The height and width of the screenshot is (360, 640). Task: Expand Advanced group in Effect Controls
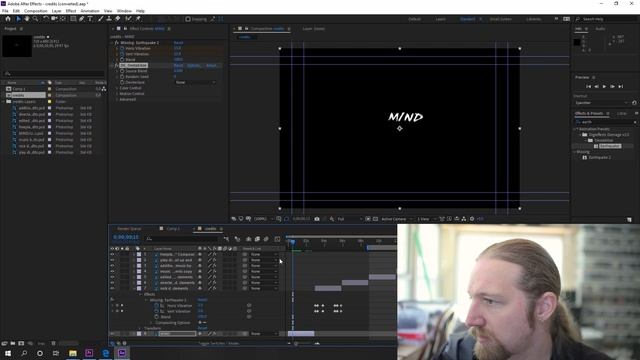(117, 100)
